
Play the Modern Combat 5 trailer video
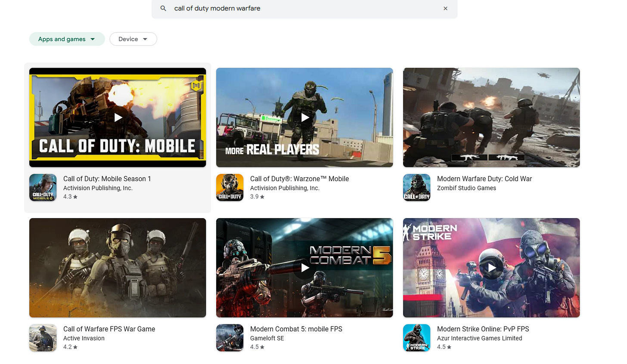[304, 268]
